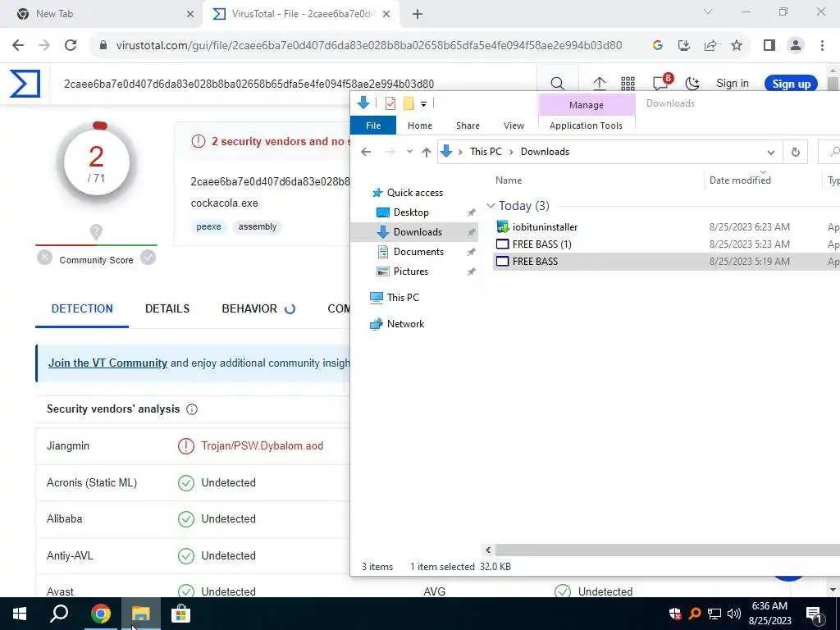Click the Manage contextual tab
Image resolution: width=840 pixels, height=630 pixels.
coord(586,105)
